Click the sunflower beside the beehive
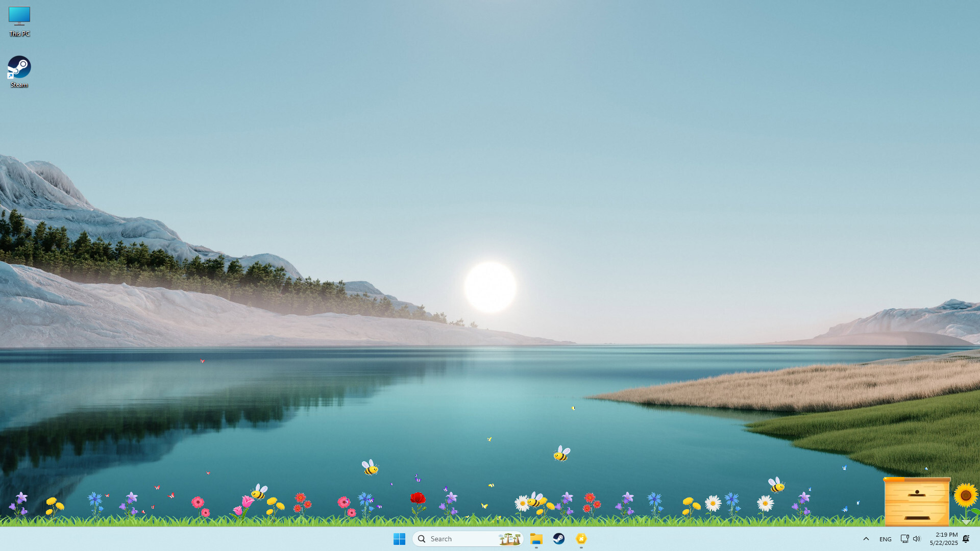Viewport: 980px width, 551px height. [965, 494]
